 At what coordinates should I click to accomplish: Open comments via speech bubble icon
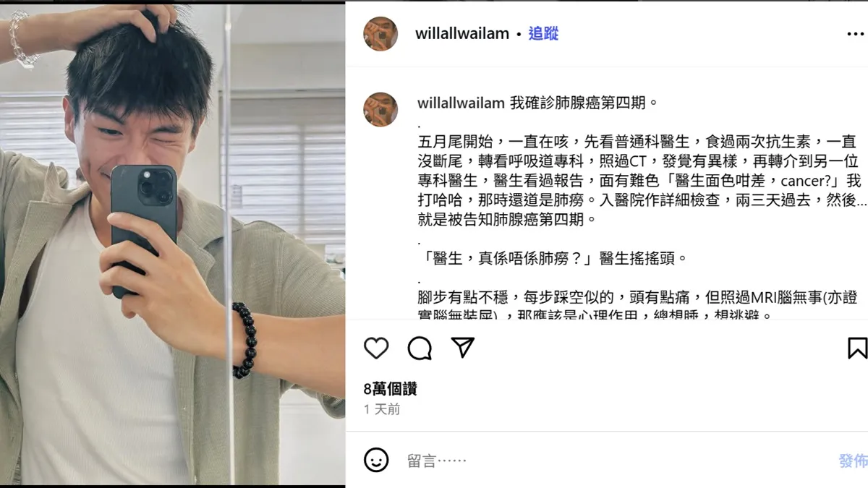(x=420, y=348)
